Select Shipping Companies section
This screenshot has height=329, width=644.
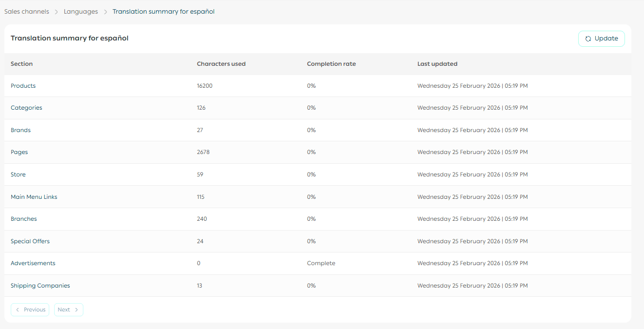(x=40, y=286)
